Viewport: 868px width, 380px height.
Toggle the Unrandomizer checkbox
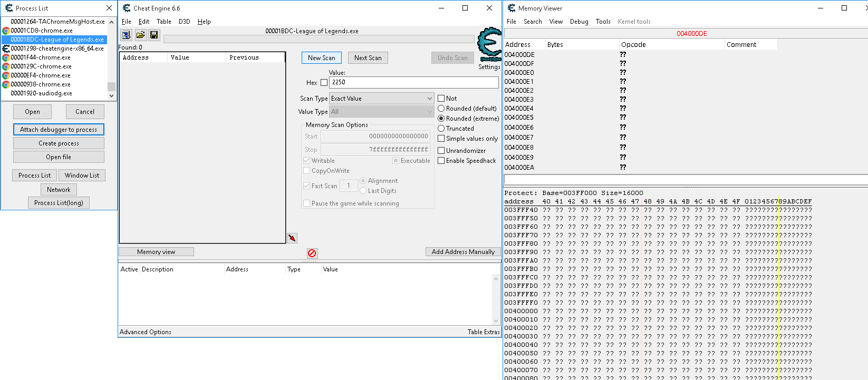(441, 151)
